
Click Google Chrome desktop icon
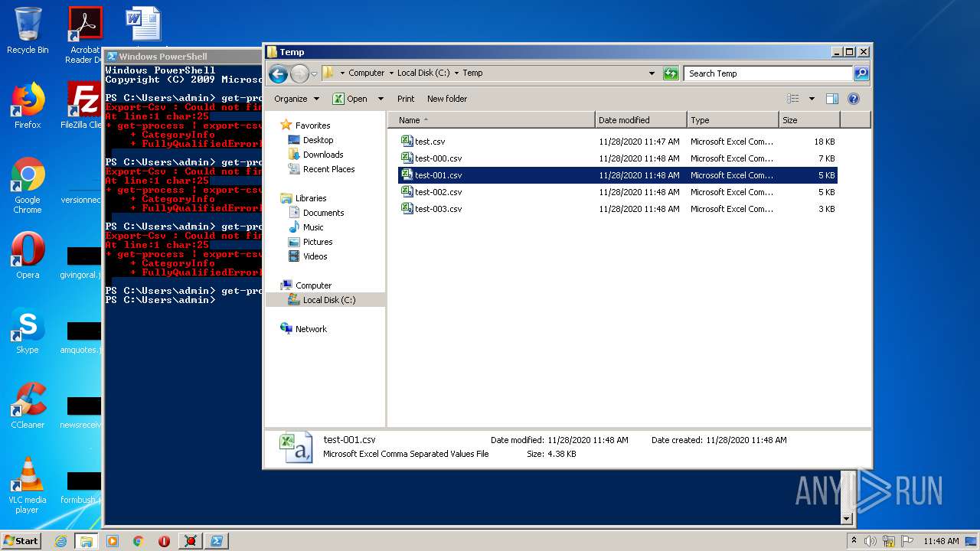tap(28, 184)
